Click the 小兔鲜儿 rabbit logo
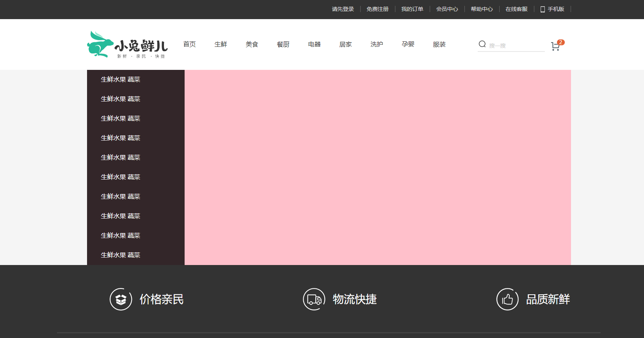Viewport: 644px width, 338px height. (x=127, y=44)
